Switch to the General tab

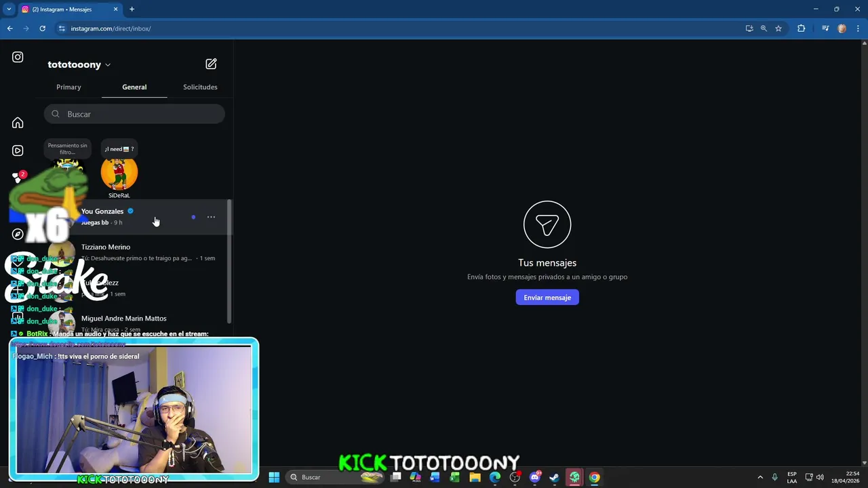point(134,87)
